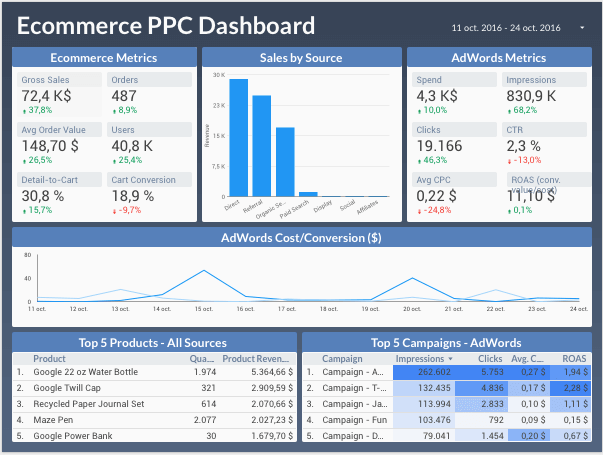Select the Detail-to-Cart 30,8 % value
The height and width of the screenshot is (455, 603).
click(43, 196)
